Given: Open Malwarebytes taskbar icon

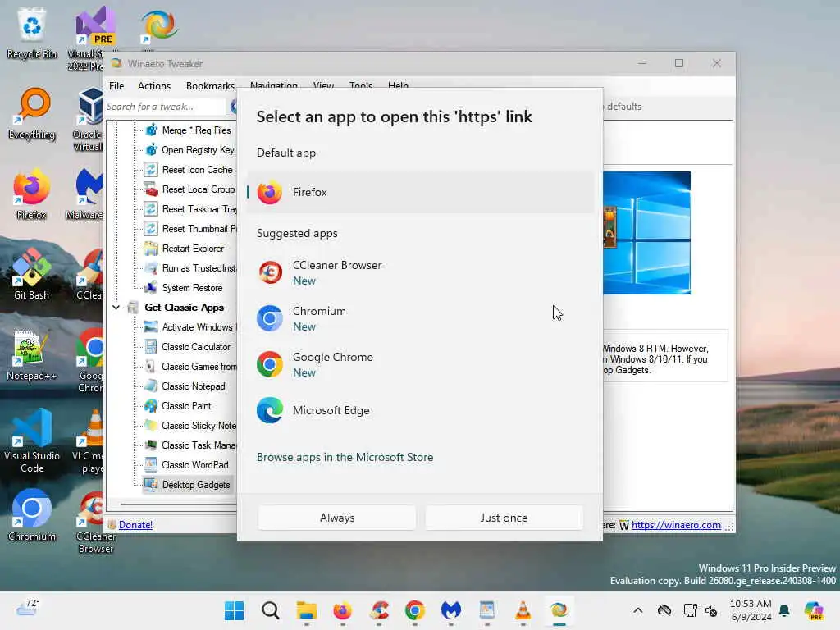Looking at the screenshot, I should [x=451, y=610].
